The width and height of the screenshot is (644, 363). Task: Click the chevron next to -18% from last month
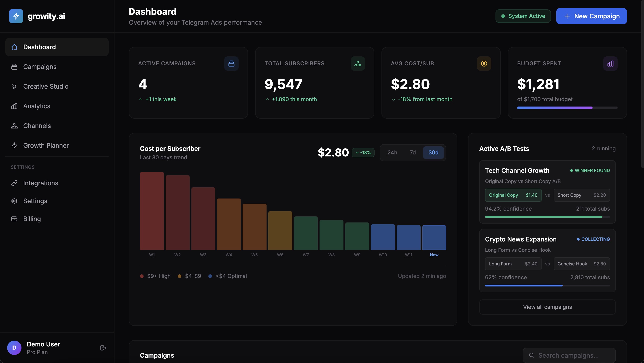(x=393, y=99)
